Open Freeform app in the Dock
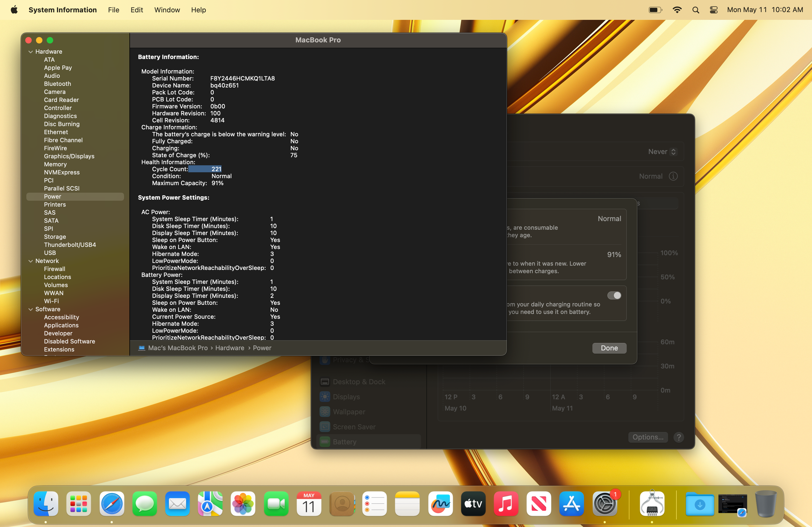Screen dimensions: 812x527 pyautogui.click(x=440, y=503)
